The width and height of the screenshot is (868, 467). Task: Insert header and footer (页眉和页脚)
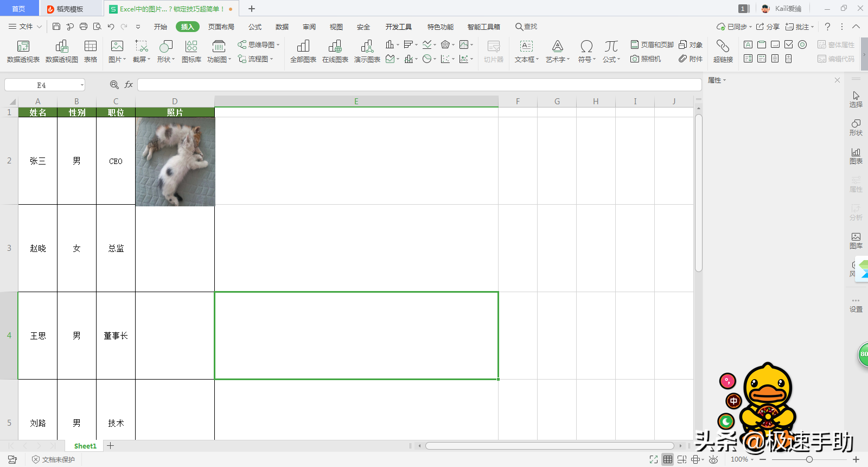tap(652, 45)
